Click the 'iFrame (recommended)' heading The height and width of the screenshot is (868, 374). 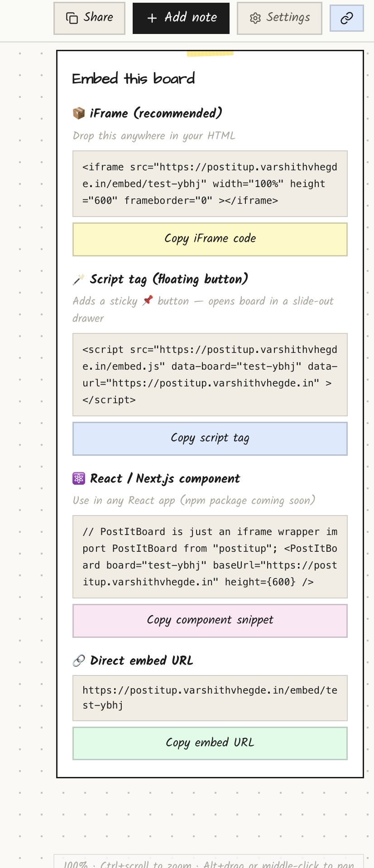(x=156, y=113)
